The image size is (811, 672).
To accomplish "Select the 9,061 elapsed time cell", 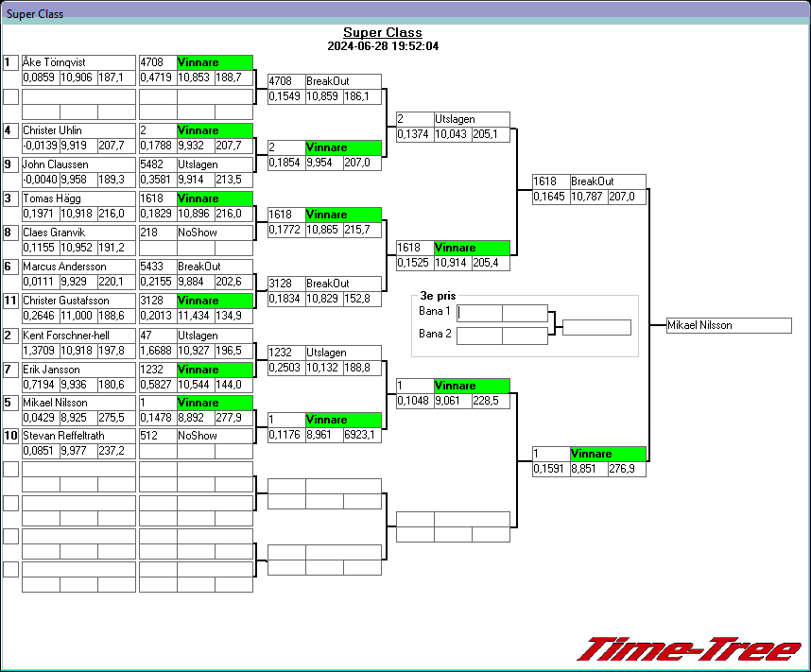I will pos(453,401).
